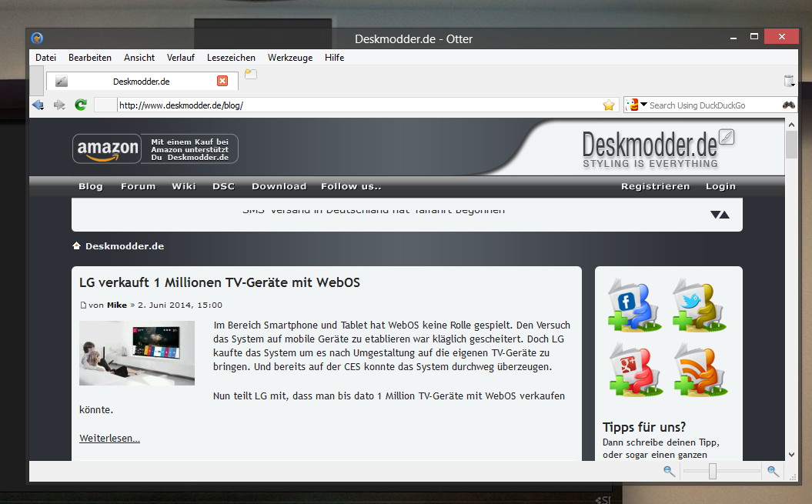Viewport: 812px width, 504px height.
Task: Click the Tipps für uns? heading
Action: point(644,427)
